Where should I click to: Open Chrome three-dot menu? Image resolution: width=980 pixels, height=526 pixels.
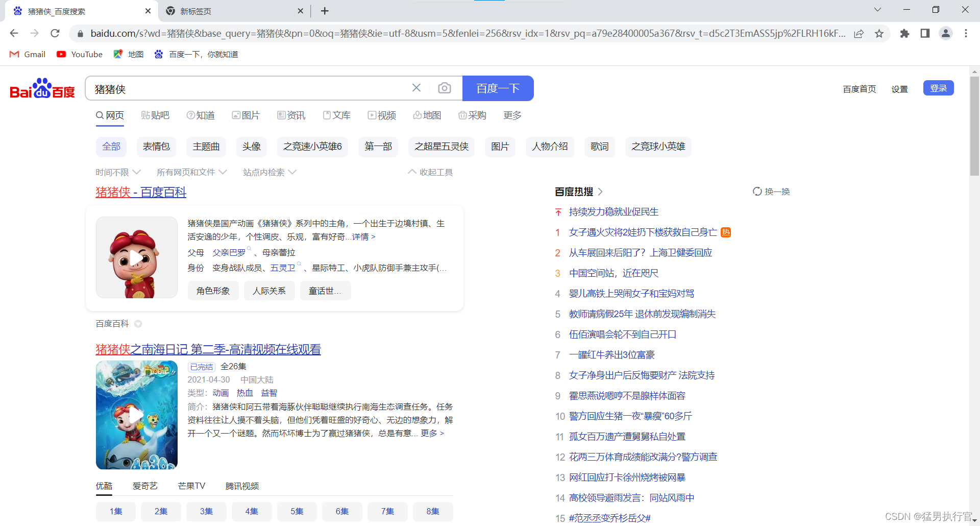966,33
